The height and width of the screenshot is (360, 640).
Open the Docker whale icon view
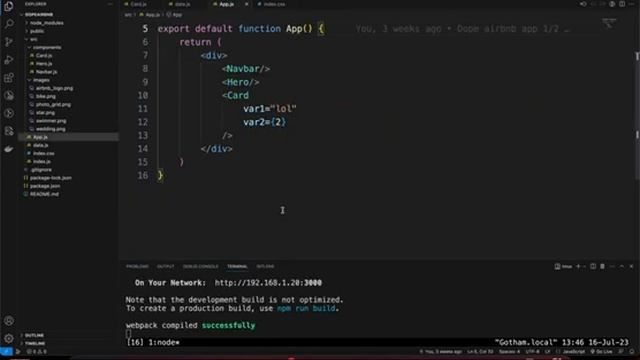point(9,149)
